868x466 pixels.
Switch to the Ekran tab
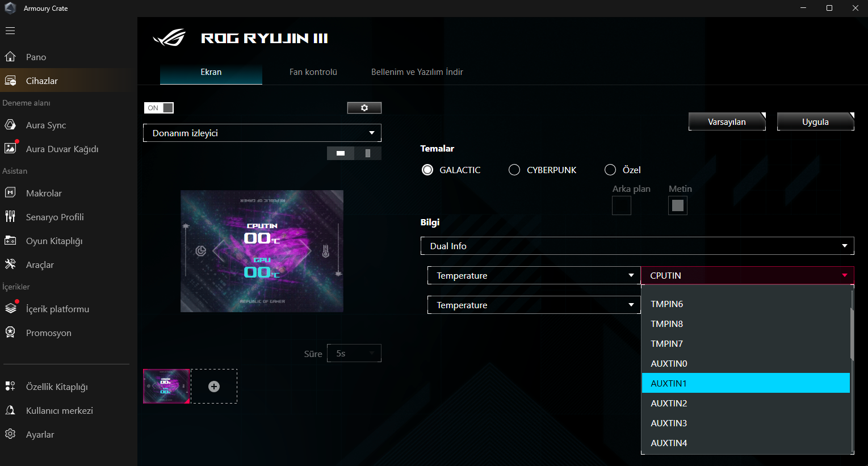pyautogui.click(x=211, y=72)
